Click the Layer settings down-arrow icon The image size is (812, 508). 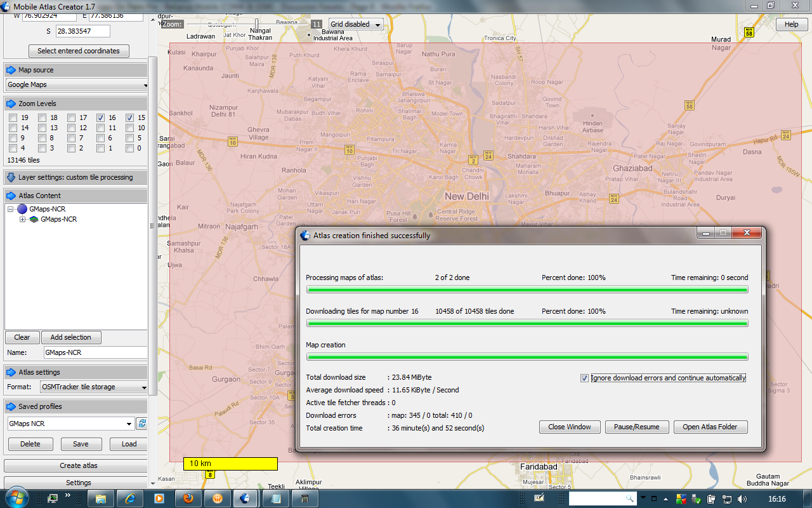point(11,177)
